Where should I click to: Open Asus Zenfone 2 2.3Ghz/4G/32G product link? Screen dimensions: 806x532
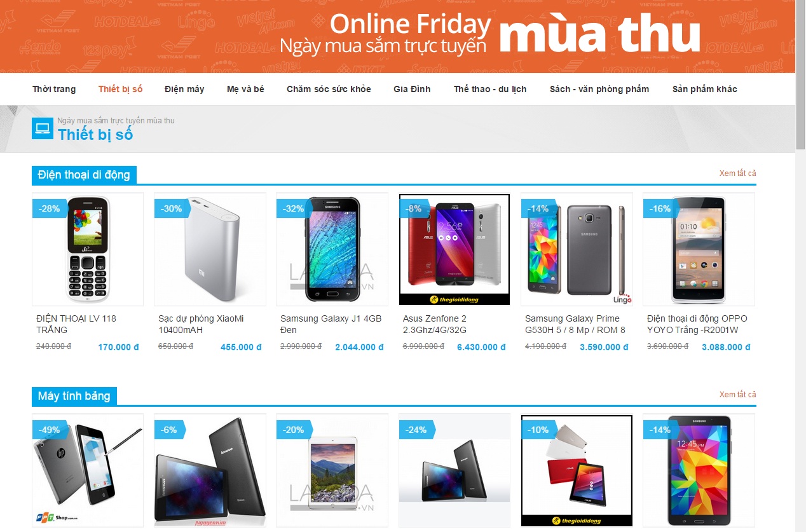[x=435, y=324]
